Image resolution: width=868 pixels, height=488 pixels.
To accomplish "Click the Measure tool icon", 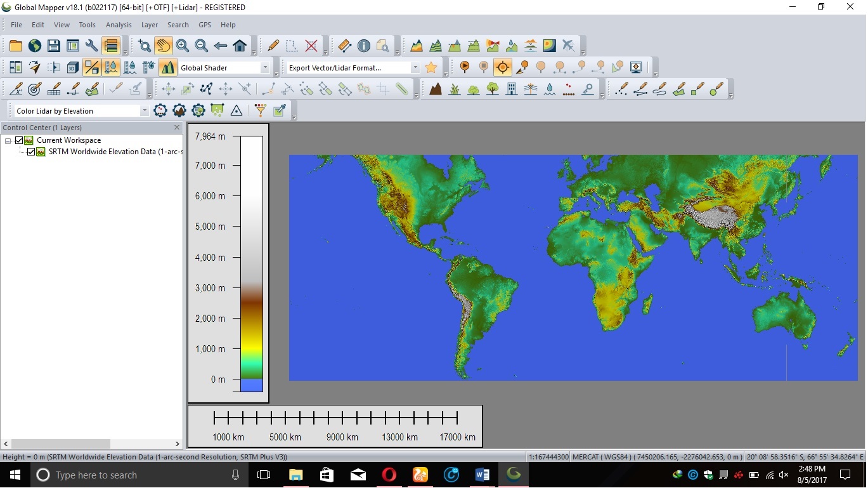I will click(x=344, y=46).
